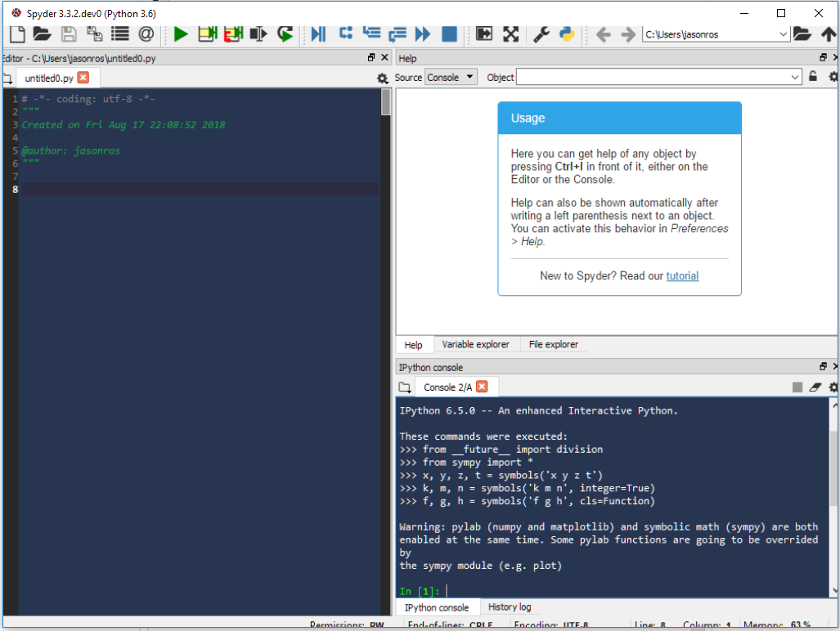Go back with left arrow in toolbar
Screen dimensions: 840x631
604,35
